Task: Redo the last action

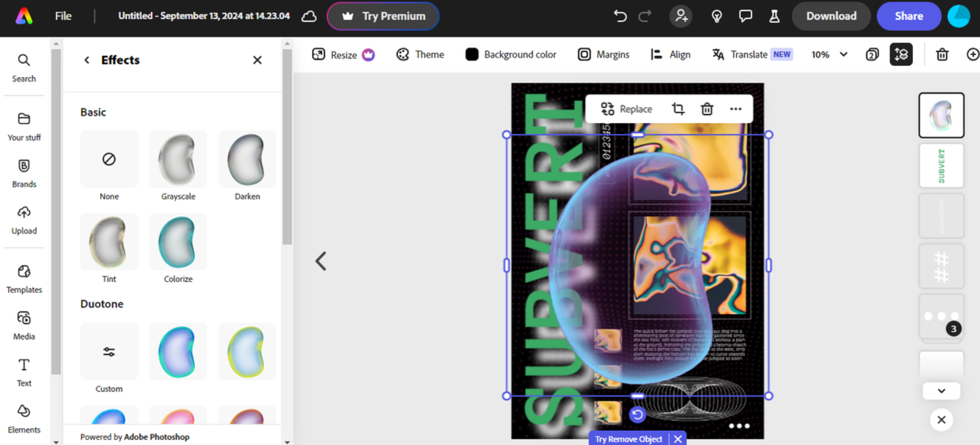Action: 645,16
